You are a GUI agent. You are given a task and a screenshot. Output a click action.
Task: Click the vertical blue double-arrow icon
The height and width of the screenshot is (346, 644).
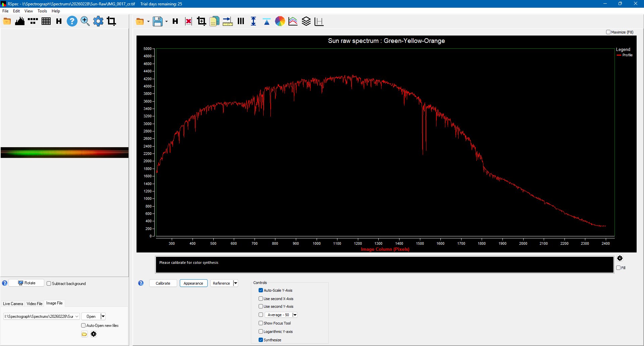point(254,22)
